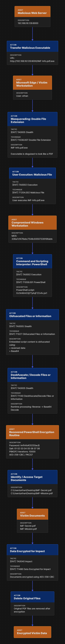Click the Encrypted Victim Data asset node
Screen dimensions: 65x644
(32, 632)
